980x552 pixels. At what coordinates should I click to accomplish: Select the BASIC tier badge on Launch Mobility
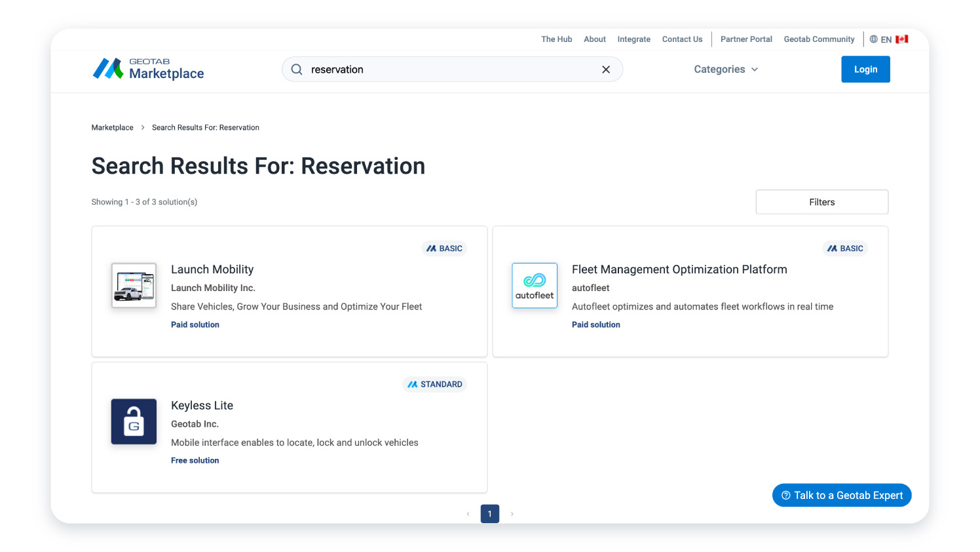click(x=444, y=248)
